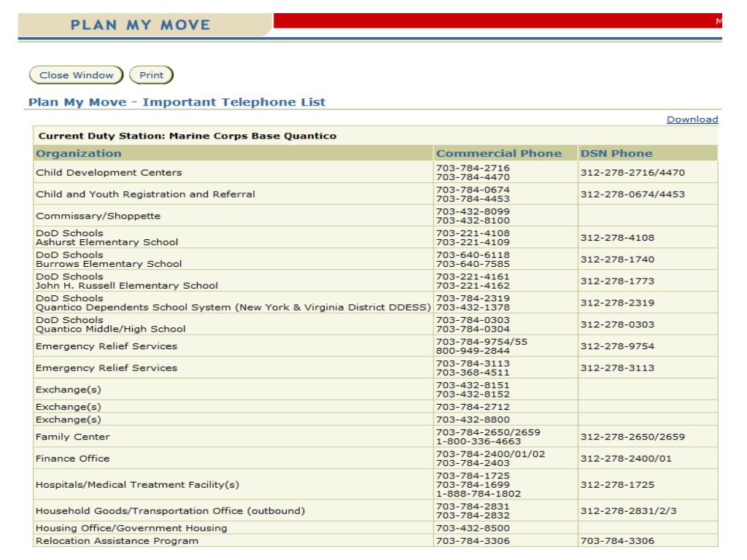Click the Close Window button

(x=76, y=75)
